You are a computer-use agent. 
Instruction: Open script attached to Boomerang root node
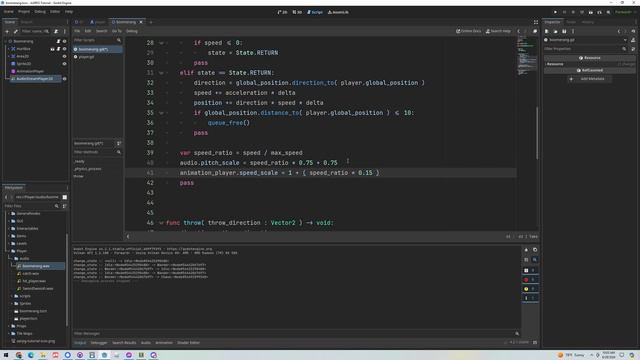click(58, 41)
